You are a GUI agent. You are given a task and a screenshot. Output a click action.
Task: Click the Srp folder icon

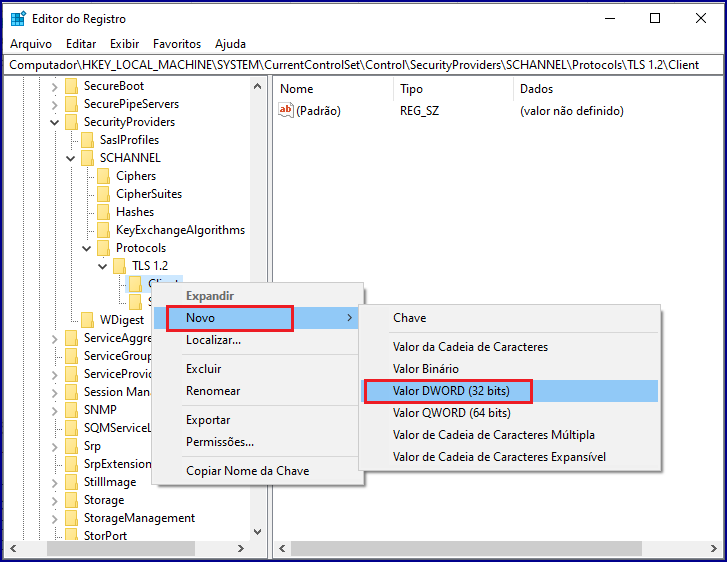point(71,446)
